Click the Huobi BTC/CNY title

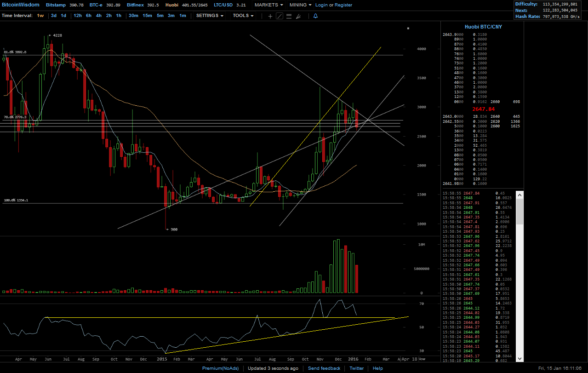[x=483, y=27]
